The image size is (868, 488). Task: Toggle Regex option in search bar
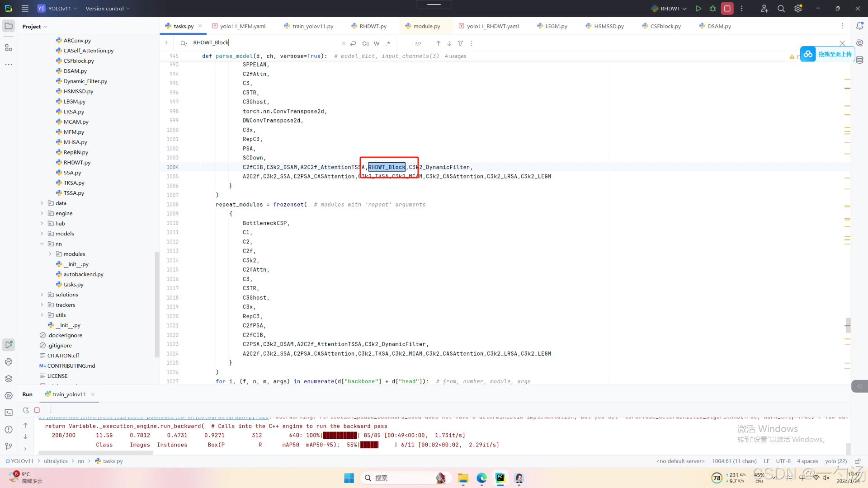tap(388, 43)
